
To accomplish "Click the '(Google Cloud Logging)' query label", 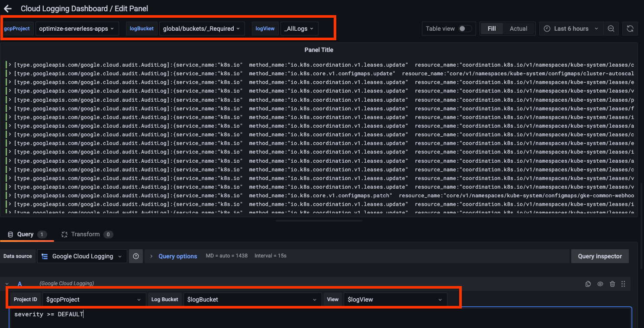I will pyautogui.click(x=67, y=283).
